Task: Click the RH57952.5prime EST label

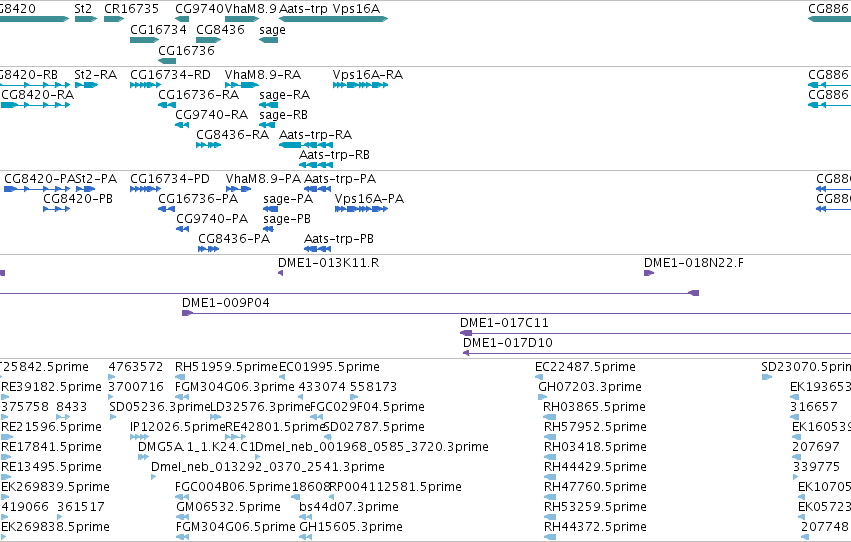Action: coord(595,427)
